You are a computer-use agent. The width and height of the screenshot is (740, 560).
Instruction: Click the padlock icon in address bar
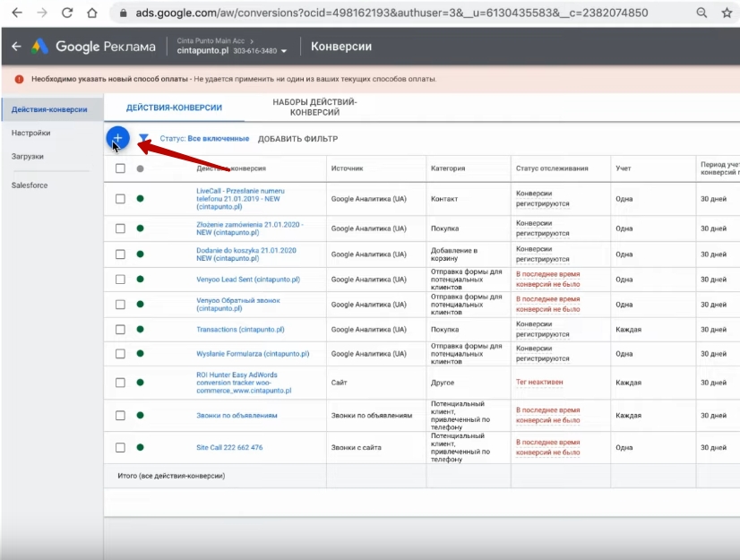123,13
